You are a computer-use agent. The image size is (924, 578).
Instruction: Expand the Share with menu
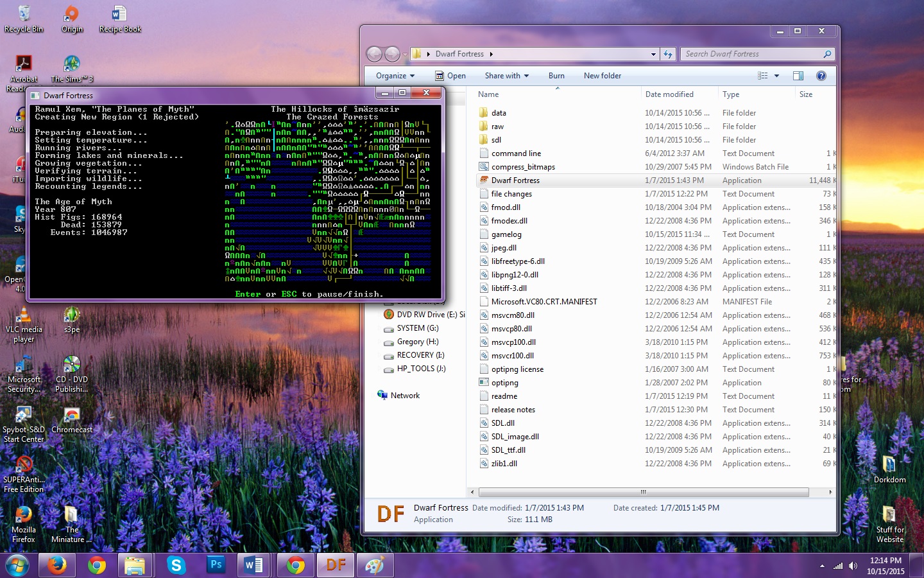506,76
